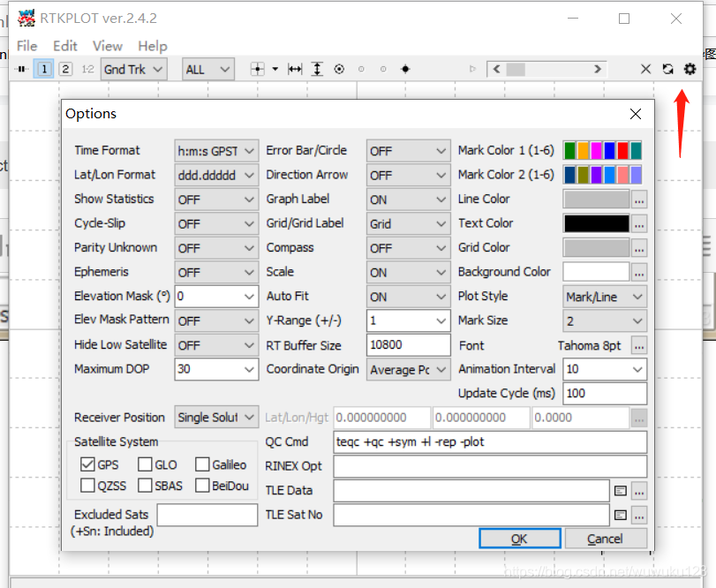Image resolution: width=716 pixels, height=588 pixels.
Task: Enable the BeiDou satellite system checkbox
Action: (200, 484)
